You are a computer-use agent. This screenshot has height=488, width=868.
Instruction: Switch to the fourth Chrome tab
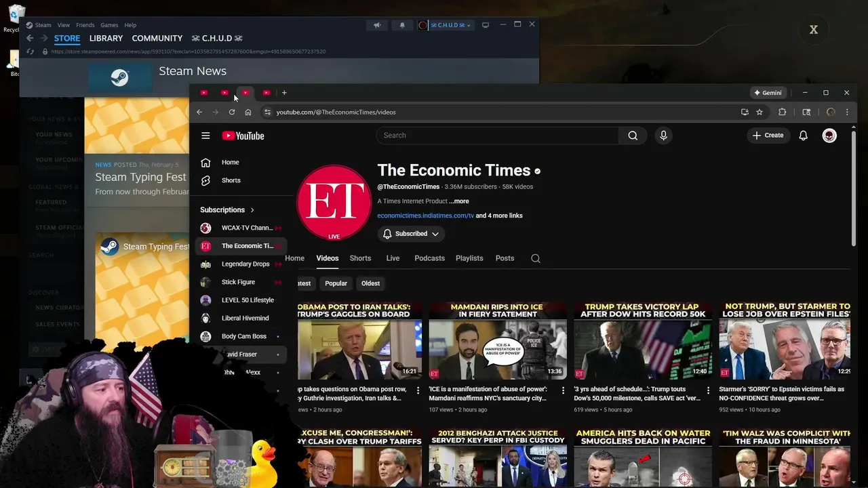tap(267, 93)
